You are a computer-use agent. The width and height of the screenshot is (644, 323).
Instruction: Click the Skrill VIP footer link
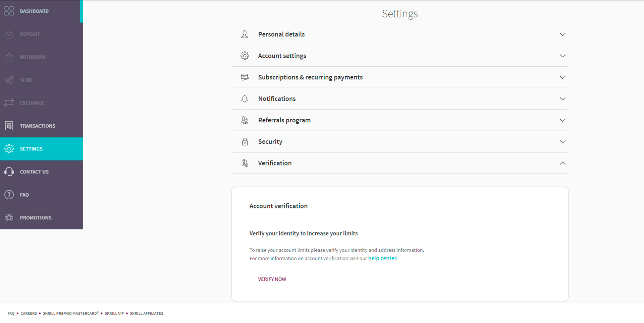pyautogui.click(x=114, y=313)
